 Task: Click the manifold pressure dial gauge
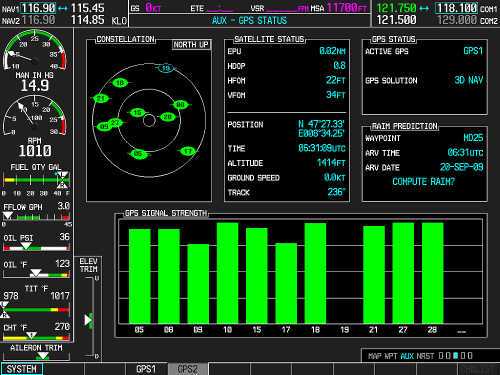35,50
